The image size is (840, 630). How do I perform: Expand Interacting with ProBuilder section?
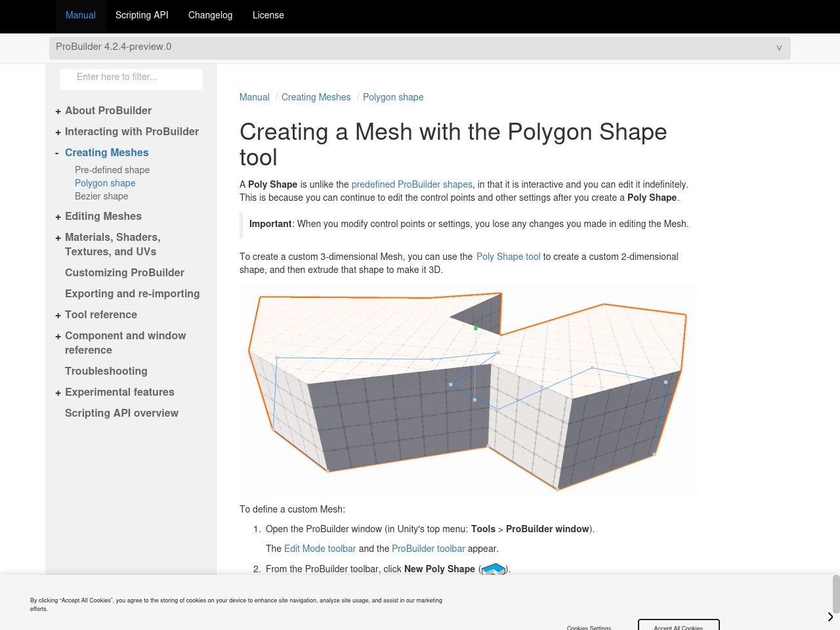58,133
